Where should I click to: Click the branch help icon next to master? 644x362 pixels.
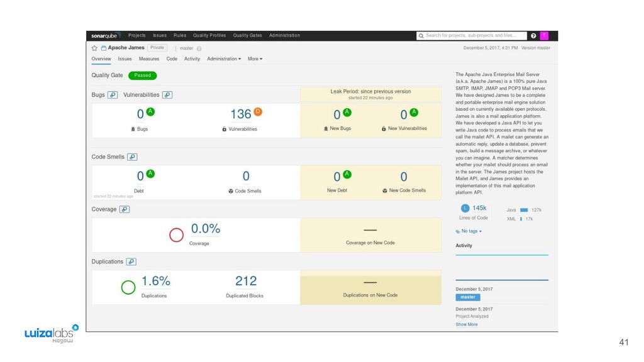point(199,48)
